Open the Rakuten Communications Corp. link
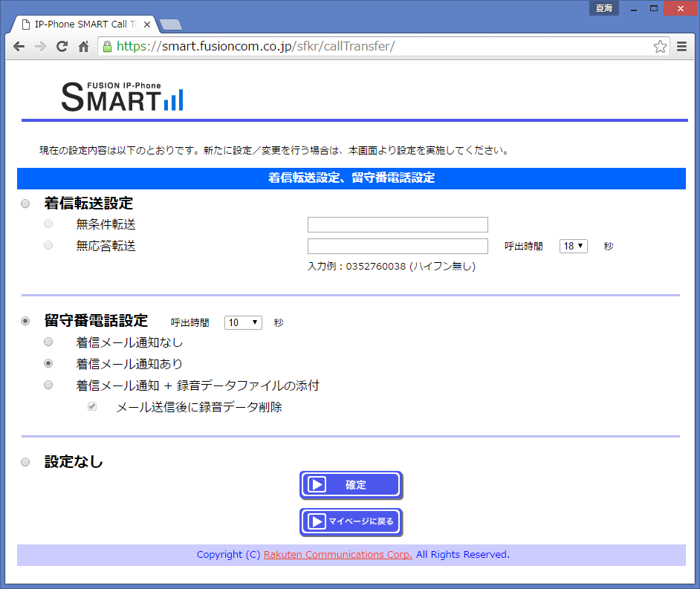 click(x=338, y=555)
